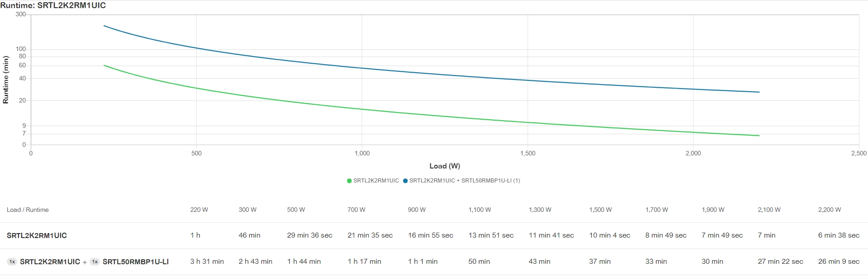The width and height of the screenshot is (868, 276).
Task: Click the blue runtime curve on the chart
Action: [362, 68]
